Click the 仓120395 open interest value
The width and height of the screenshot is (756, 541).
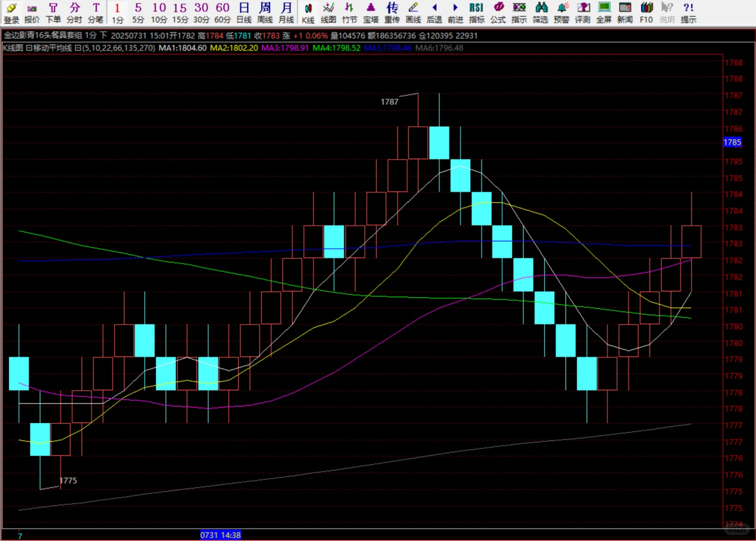436,36
